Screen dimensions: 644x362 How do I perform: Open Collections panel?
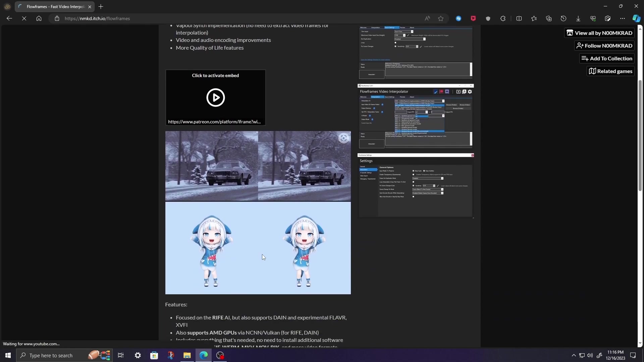[x=549, y=18]
